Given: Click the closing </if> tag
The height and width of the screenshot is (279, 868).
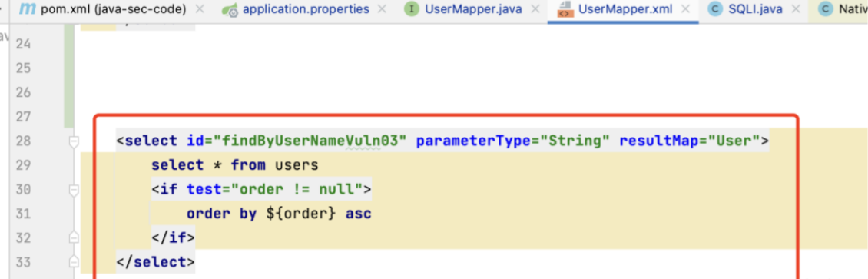Looking at the screenshot, I should click(x=174, y=238).
